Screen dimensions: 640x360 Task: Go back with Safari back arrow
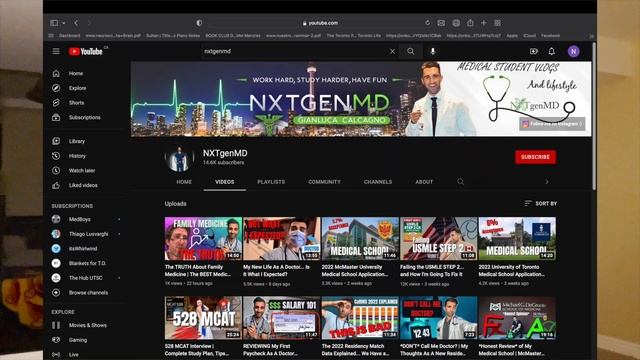point(76,23)
